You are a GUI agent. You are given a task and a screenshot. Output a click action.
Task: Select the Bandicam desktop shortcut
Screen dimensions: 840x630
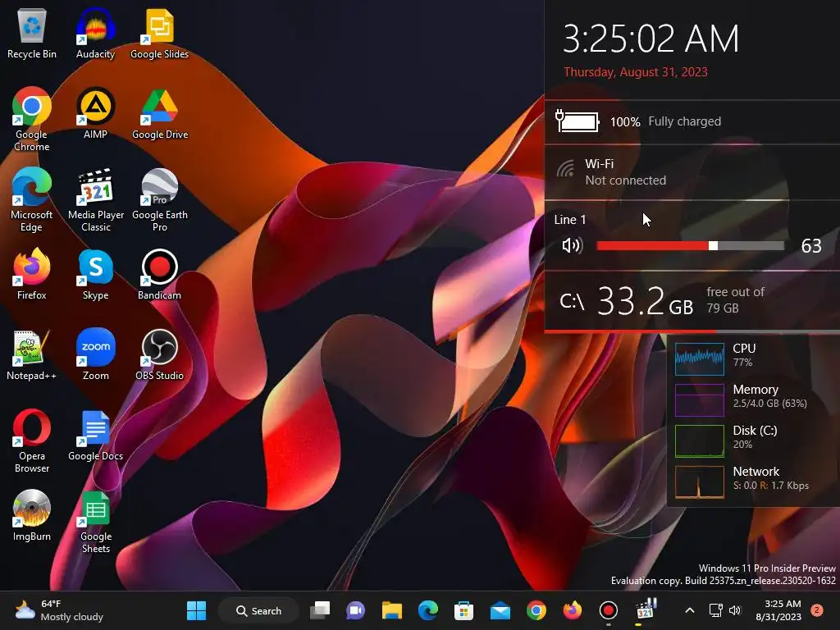159,274
